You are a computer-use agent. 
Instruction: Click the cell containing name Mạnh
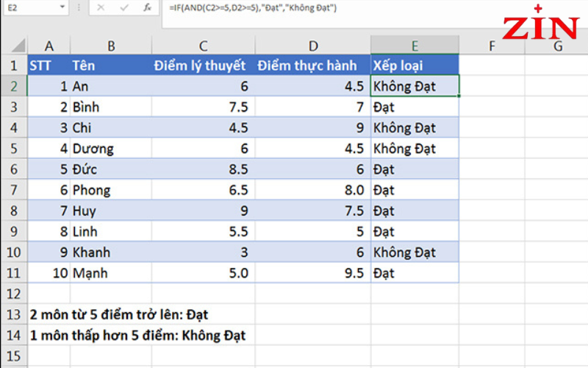[111, 272]
